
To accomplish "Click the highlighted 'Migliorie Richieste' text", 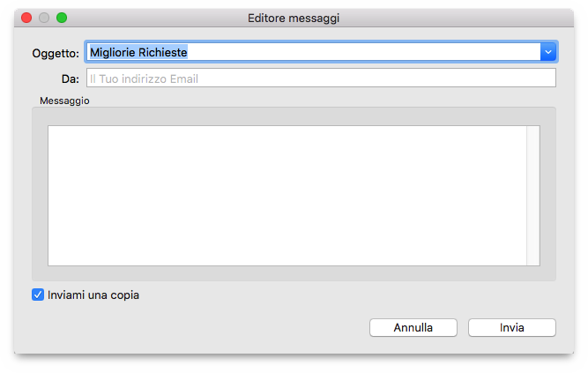I will coord(138,52).
